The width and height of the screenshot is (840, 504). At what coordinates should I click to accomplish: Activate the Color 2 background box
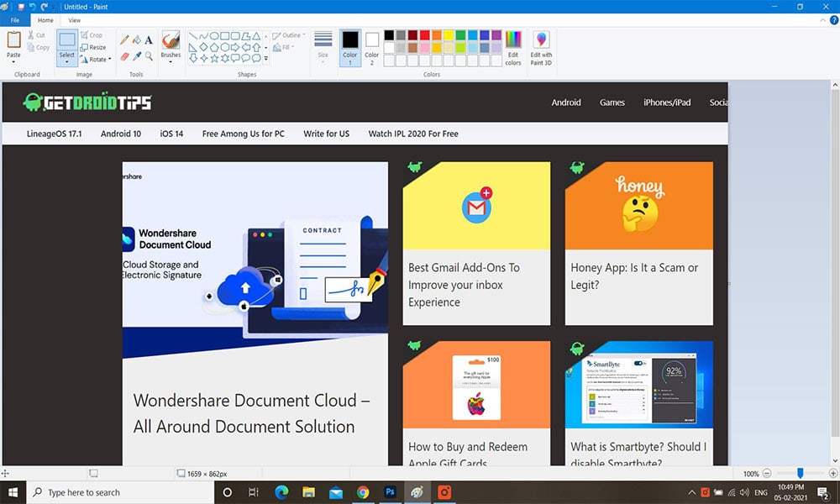click(372, 48)
